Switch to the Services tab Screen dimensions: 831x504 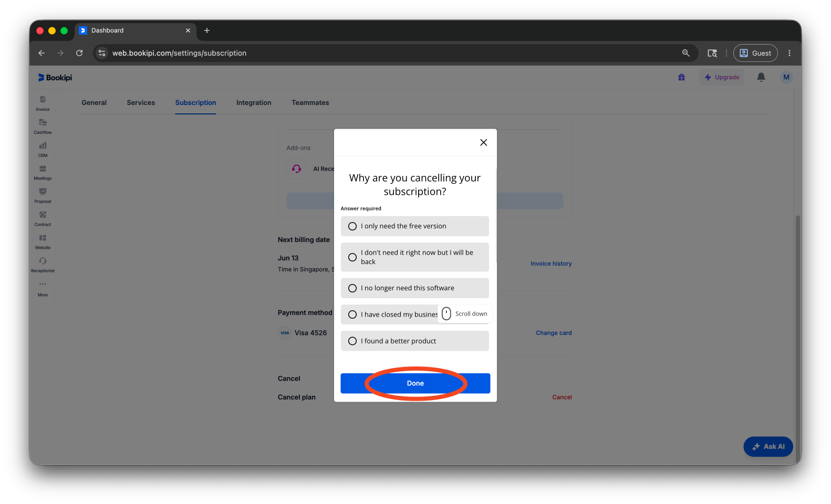[x=141, y=103]
